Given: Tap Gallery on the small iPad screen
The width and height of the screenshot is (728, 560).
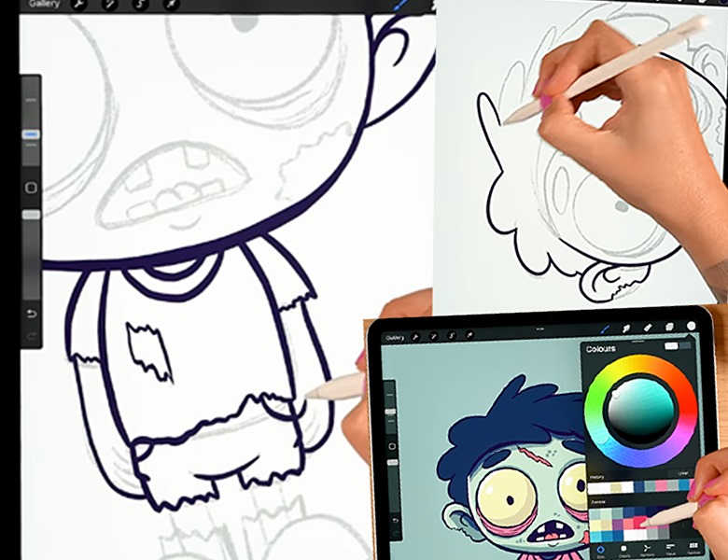Looking at the screenshot, I should pos(395,336).
